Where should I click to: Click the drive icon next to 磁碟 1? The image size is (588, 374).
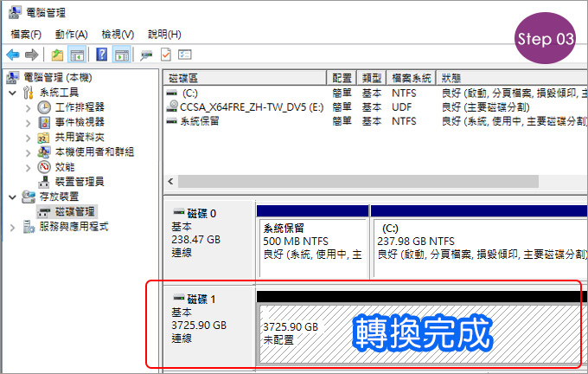tap(178, 298)
